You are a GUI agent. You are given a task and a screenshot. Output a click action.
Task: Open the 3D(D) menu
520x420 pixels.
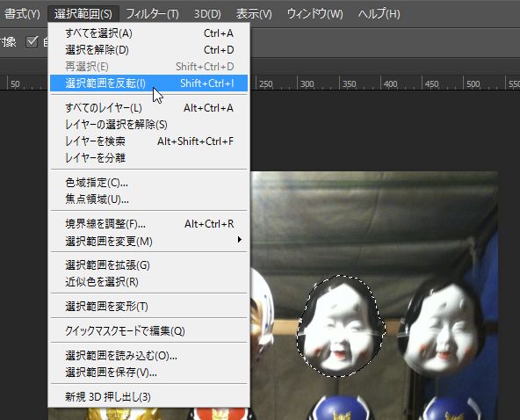207,13
